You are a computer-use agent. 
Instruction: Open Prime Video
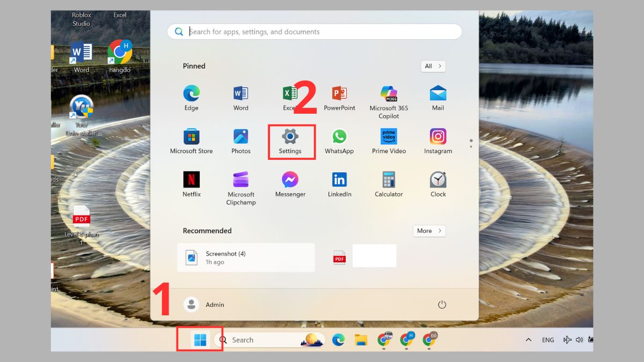[389, 142]
